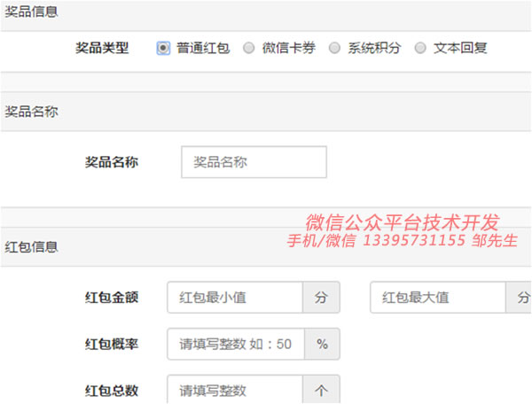Click the % addon beside 红包概率
The image size is (532, 404).
[322, 344]
